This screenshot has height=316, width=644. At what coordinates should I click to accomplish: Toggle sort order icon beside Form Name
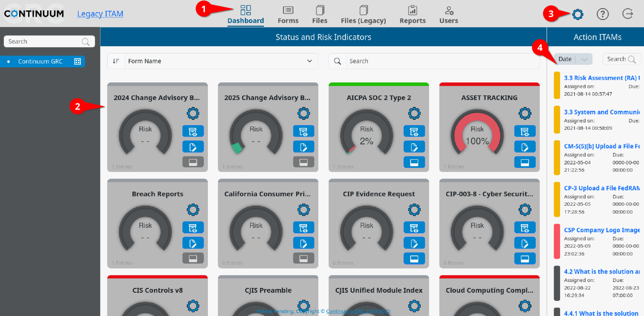(116, 61)
